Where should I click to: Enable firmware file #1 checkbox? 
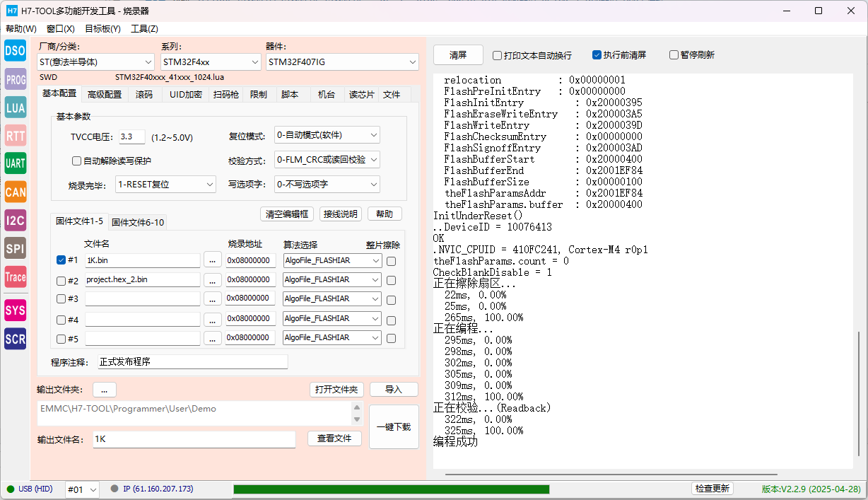(x=61, y=260)
